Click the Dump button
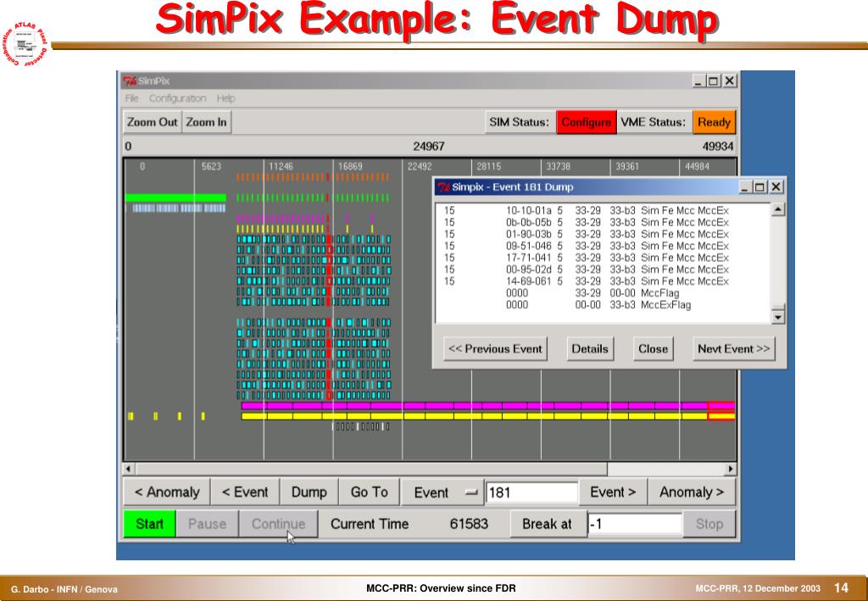Viewport: 868px width, 601px height. click(x=309, y=492)
